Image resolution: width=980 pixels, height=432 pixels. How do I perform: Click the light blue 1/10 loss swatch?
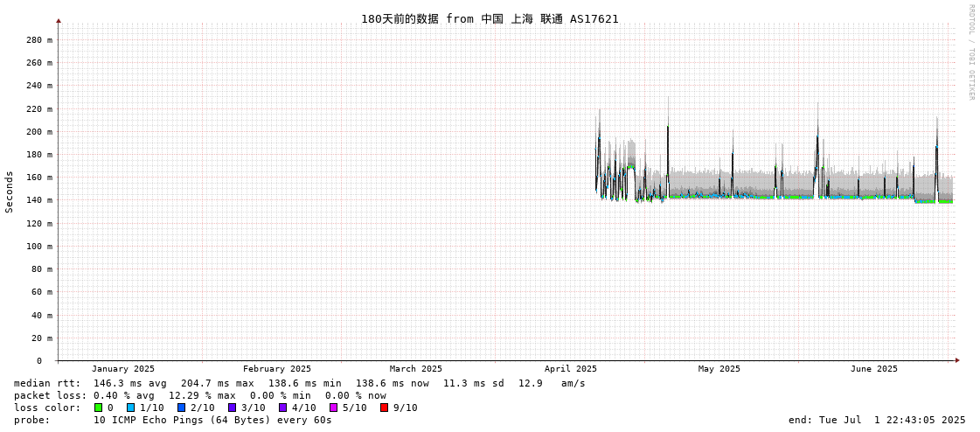point(130,408)
